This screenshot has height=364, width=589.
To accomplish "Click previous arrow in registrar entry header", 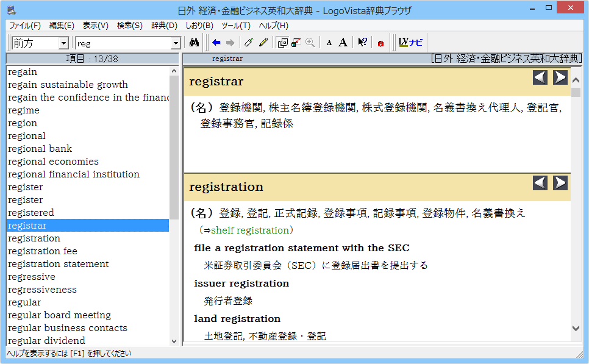I will (x=540, y=77).
